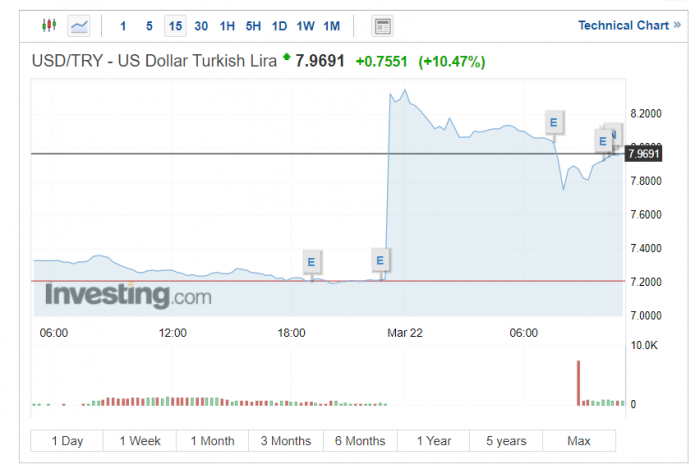Screen dimensions: 700x469
Task: Click the E event marker near 18:00
Action: pyautogui.click(x=312, y=262)
